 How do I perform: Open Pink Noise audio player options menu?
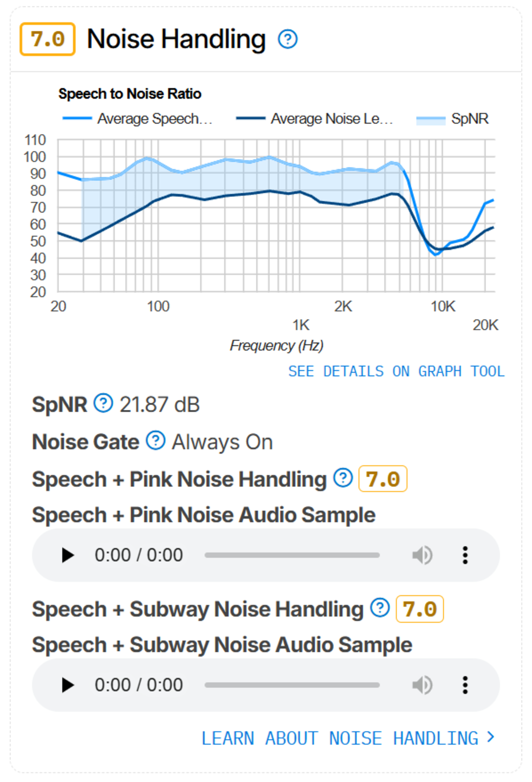pos(465,555)
